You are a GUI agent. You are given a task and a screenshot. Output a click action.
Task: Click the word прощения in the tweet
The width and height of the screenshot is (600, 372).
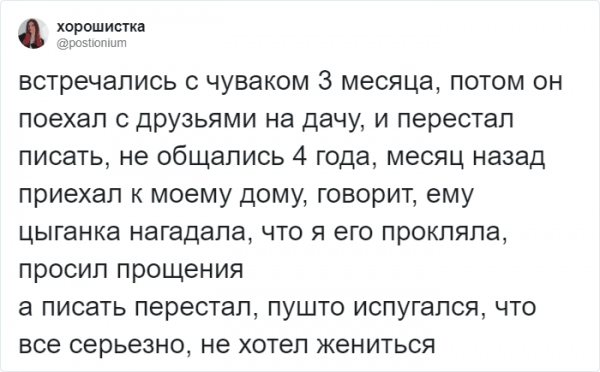(x=180, y=270)
